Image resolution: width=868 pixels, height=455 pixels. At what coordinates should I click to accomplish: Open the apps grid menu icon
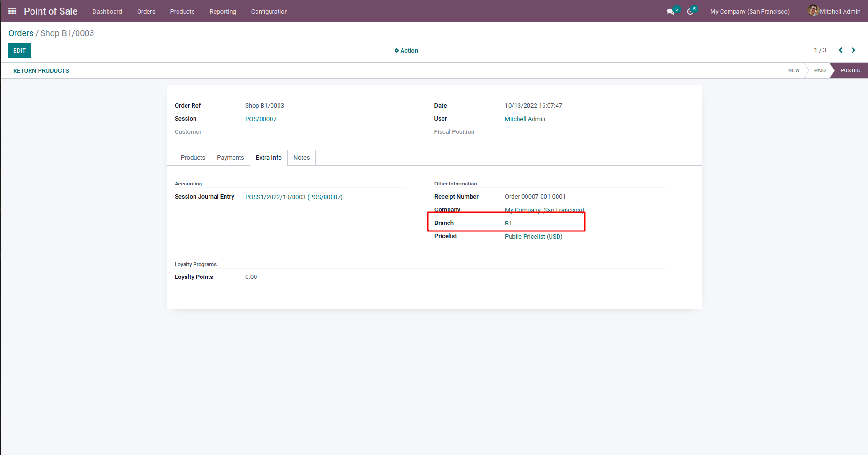click(13, 11)
